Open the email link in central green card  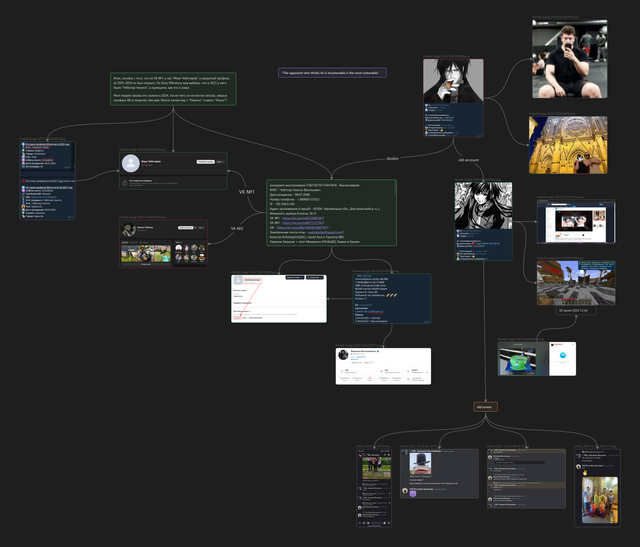coord(326,232)
